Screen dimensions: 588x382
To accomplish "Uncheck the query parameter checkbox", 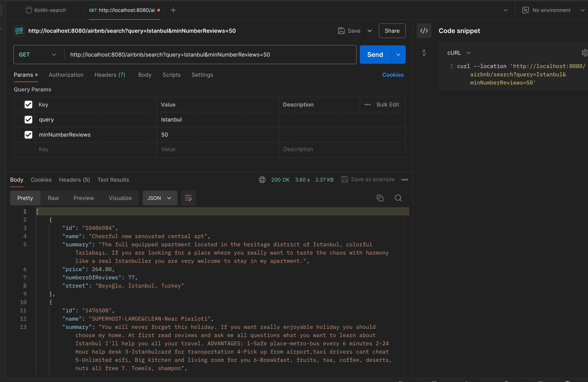I will point(28,120).
